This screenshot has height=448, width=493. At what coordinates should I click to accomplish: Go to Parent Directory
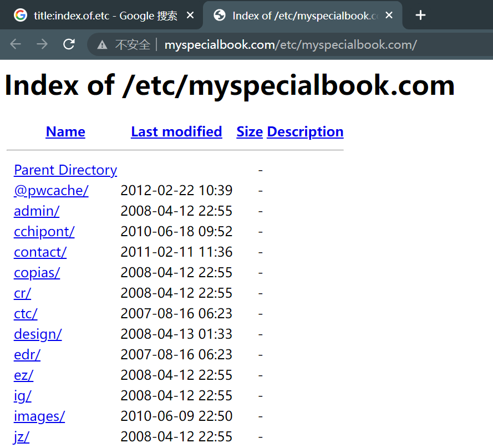65,170
